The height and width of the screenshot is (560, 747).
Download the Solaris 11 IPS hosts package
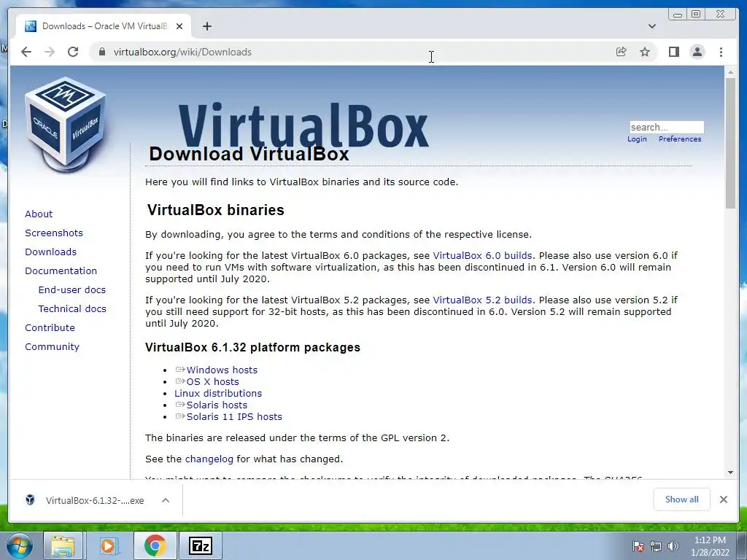(234, 416)
